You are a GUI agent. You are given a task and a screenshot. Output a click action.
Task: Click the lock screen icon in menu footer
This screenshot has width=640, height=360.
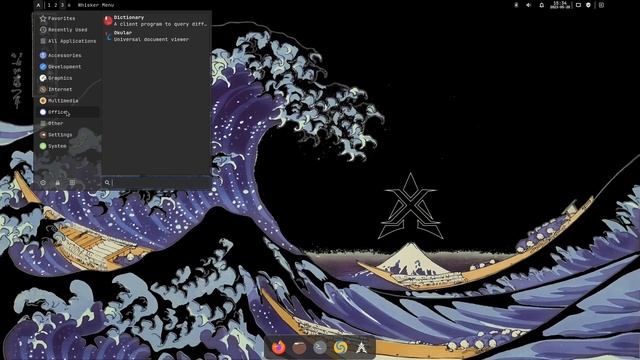point(58,183)
